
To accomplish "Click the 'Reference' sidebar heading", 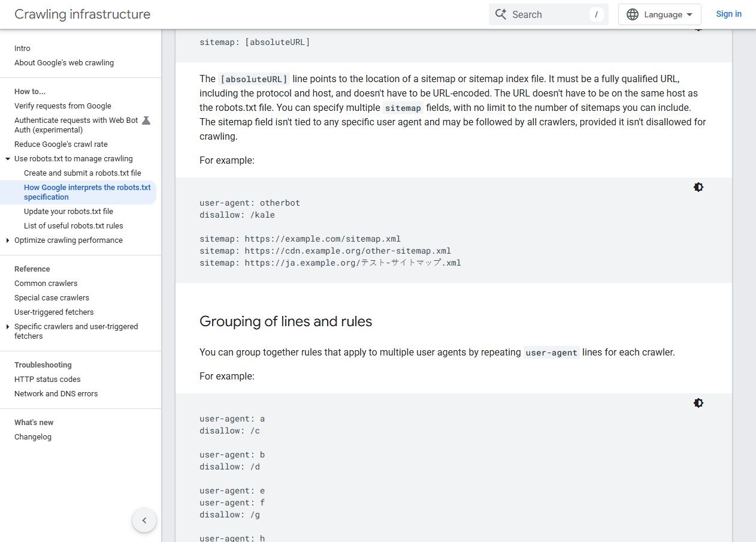I will tap(32, 269).
